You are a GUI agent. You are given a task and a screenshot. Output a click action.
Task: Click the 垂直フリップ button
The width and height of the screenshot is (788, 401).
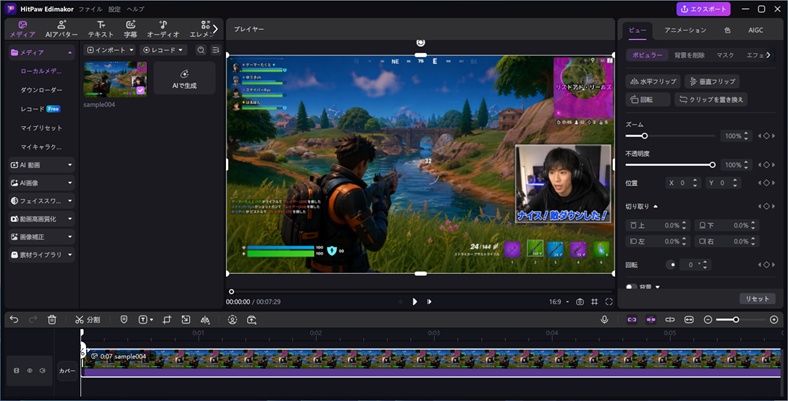tap(712, 81)
